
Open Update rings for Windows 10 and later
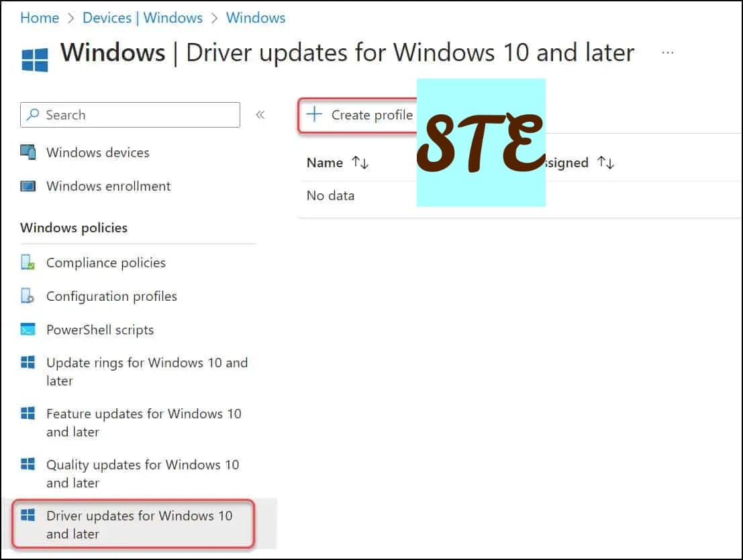click(147, 371)
